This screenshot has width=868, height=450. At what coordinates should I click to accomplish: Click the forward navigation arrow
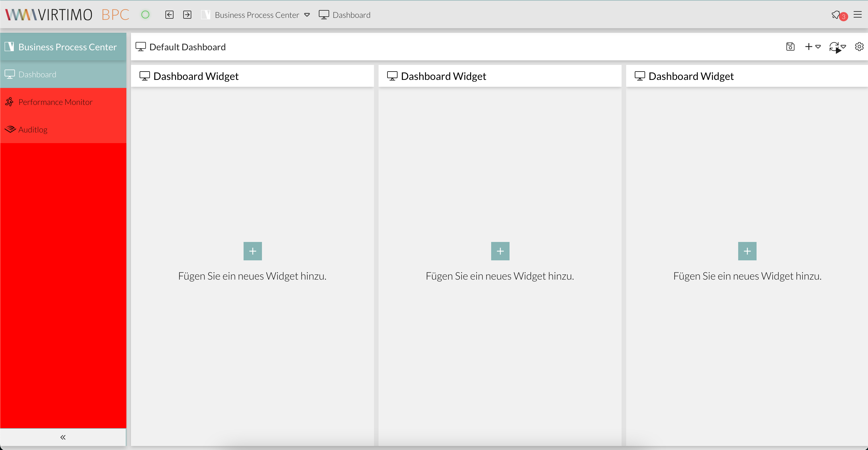[x=187, y=14]
